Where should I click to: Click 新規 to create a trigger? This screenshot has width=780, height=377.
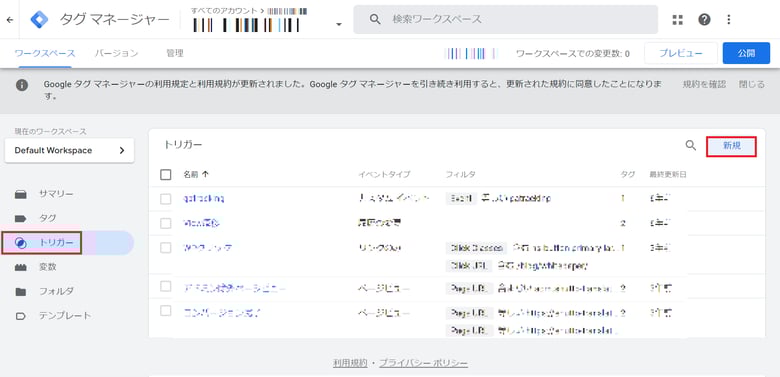pyautogui.click(x=732, y=146)
